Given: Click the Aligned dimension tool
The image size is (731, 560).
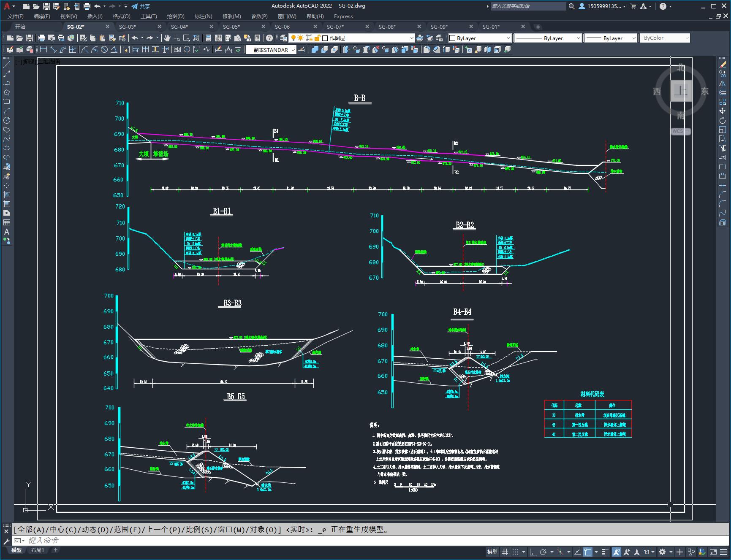Looking at the screenshot, I should (53, 49).
